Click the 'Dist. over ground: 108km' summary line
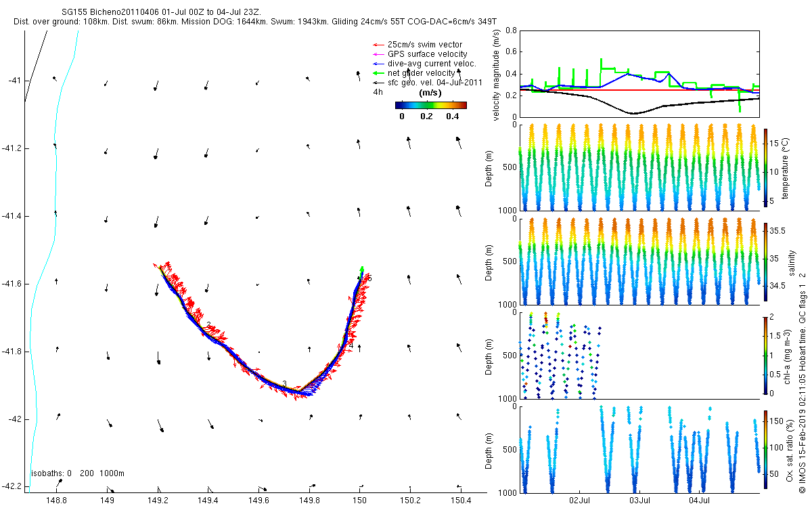The width and height of the screenshot is (812, 508). click(255, 22)
